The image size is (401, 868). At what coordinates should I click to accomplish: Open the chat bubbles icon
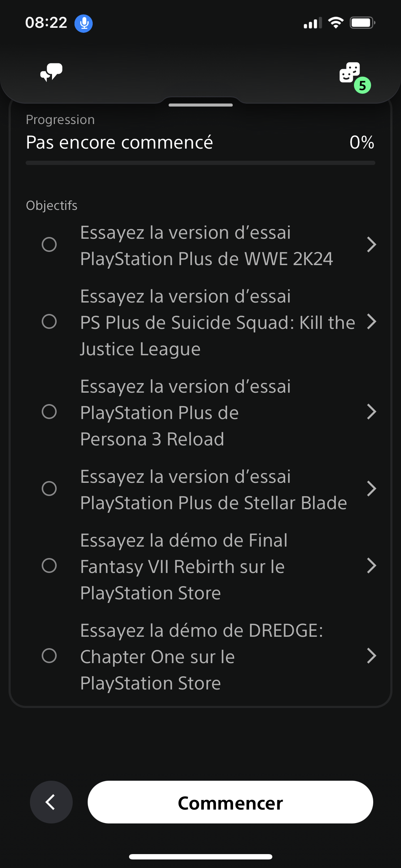(x=51, y=72)
